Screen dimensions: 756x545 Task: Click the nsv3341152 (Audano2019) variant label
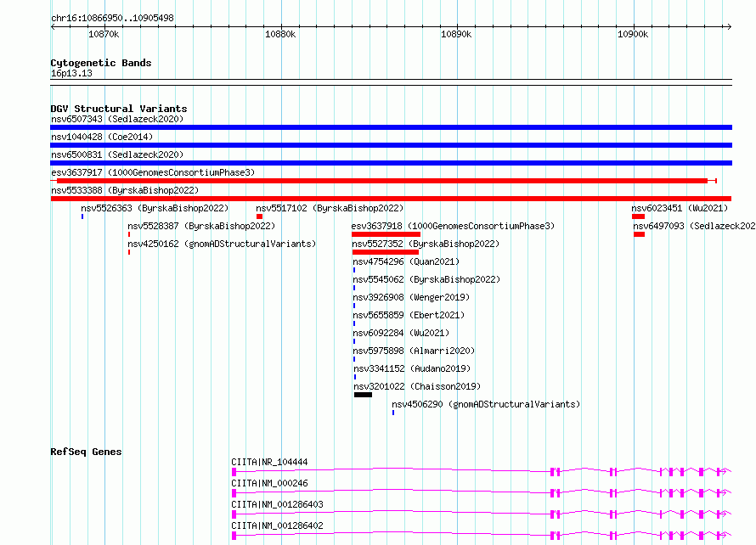(412, 368)
